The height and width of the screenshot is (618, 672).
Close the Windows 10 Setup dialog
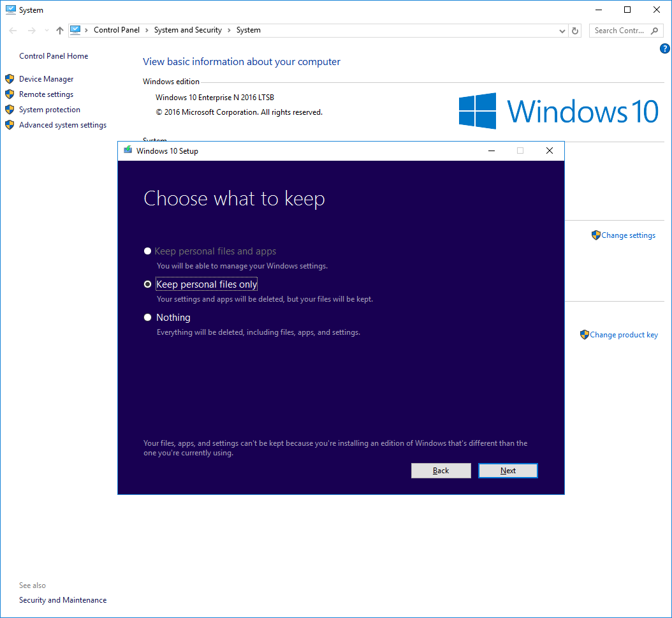[x=550, y=151]
